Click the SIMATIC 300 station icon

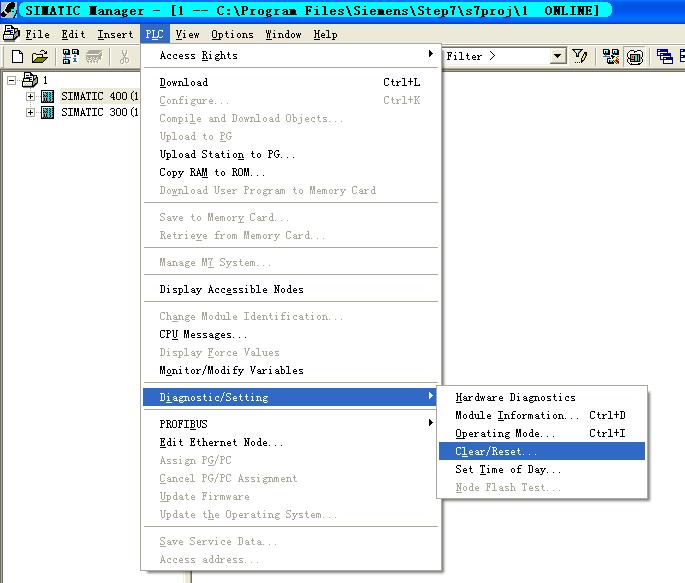(x=47, y=112)
